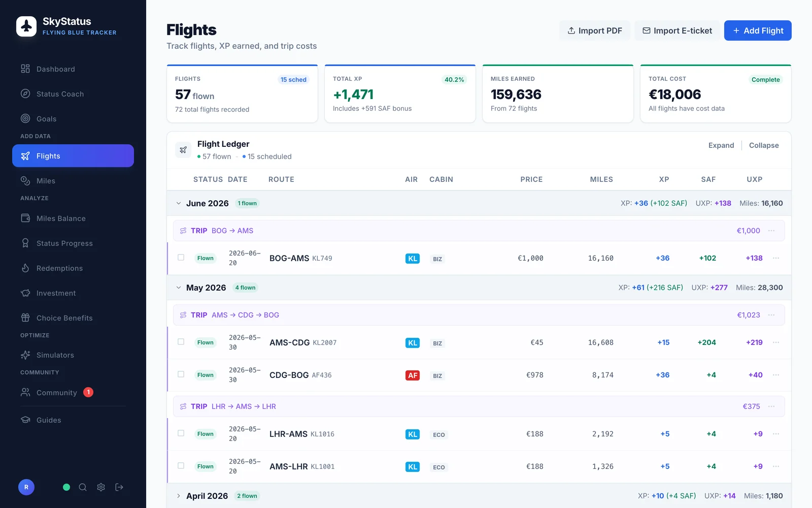Click Collapse in Flight Ledger header

point(764,145)
